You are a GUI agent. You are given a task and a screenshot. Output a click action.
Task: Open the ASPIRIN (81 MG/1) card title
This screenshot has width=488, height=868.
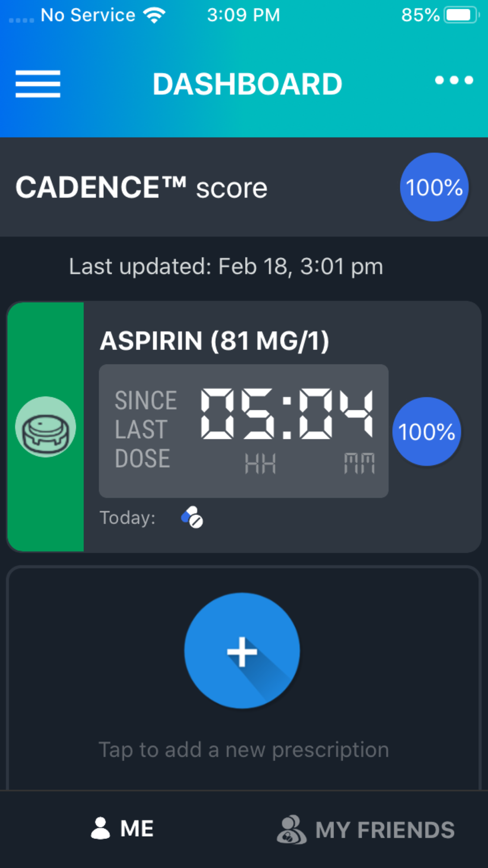pos(215,341)
